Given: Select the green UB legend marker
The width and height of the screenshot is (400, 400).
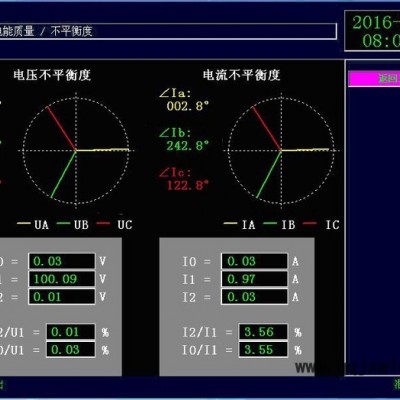Looking at the screenshot, I should pyautogui.click(x=63, y=223).
